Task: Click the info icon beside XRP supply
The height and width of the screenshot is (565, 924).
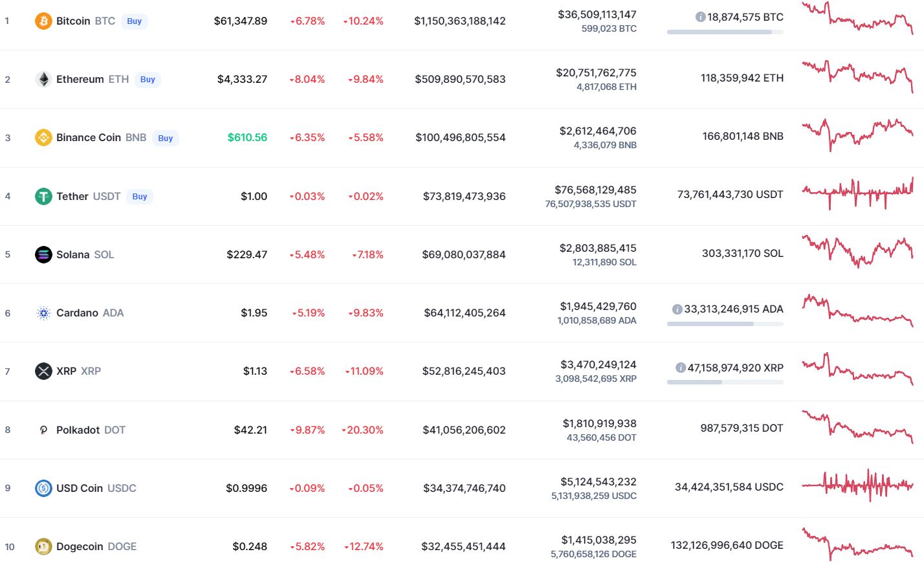Action: (x=680, y=368)
